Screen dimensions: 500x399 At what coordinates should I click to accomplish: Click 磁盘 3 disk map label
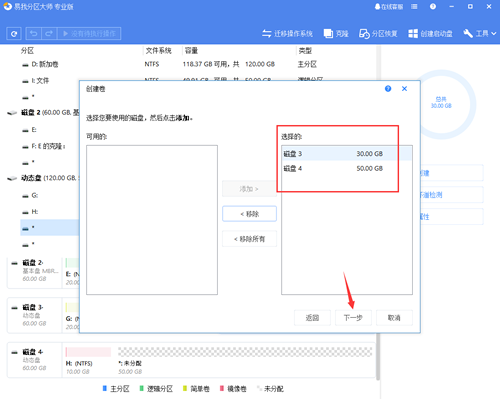(33, 307)
